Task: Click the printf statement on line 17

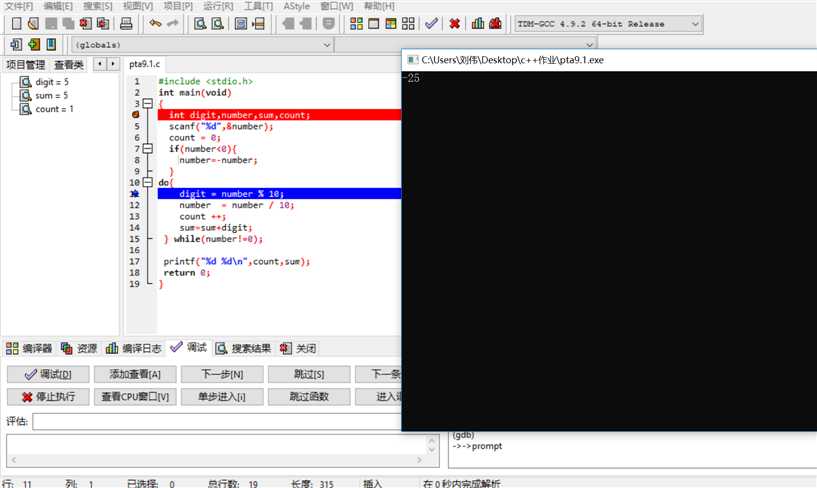Action: (237, 261)
